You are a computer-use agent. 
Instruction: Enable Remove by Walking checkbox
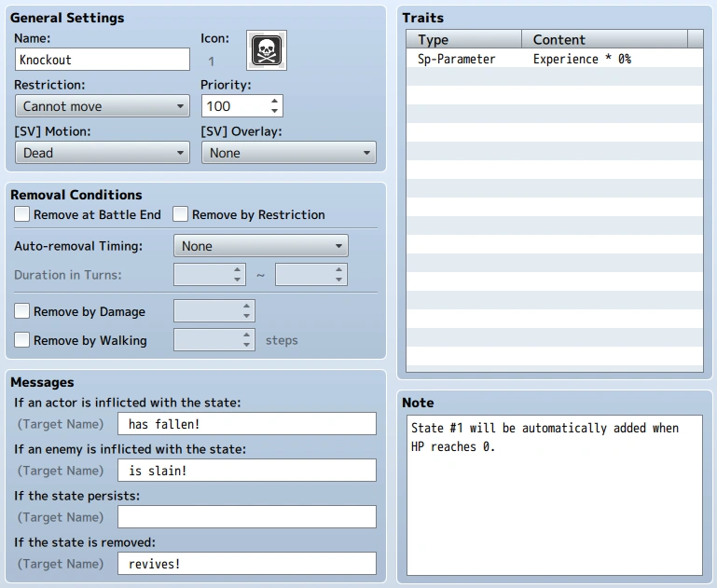click(22, 340)
